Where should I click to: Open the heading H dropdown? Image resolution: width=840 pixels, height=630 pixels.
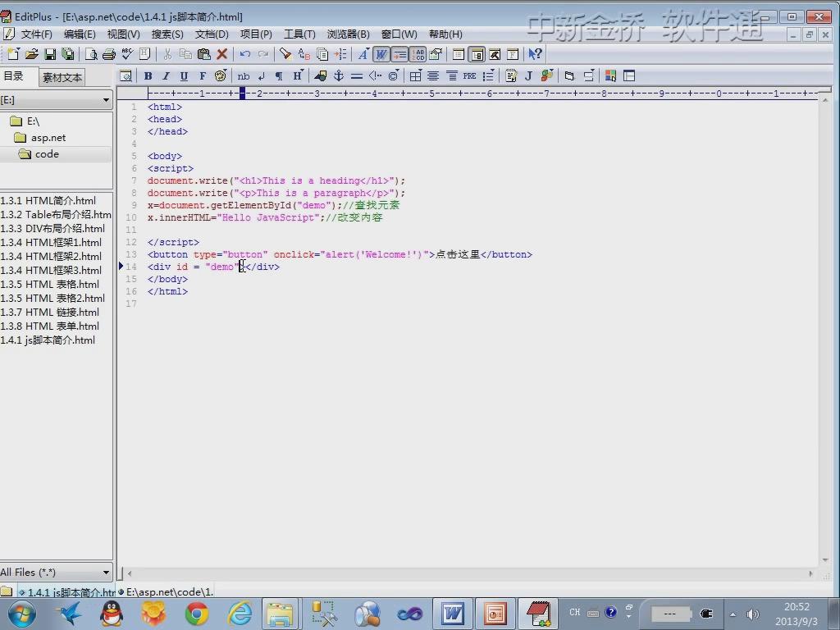[x=297, y=76]
